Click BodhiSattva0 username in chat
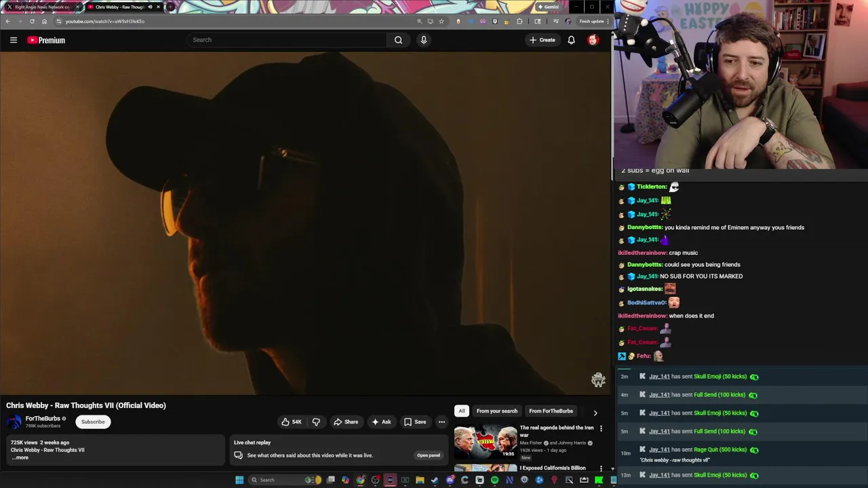Viewport: 868px width, 488px height. pos(647,303)
